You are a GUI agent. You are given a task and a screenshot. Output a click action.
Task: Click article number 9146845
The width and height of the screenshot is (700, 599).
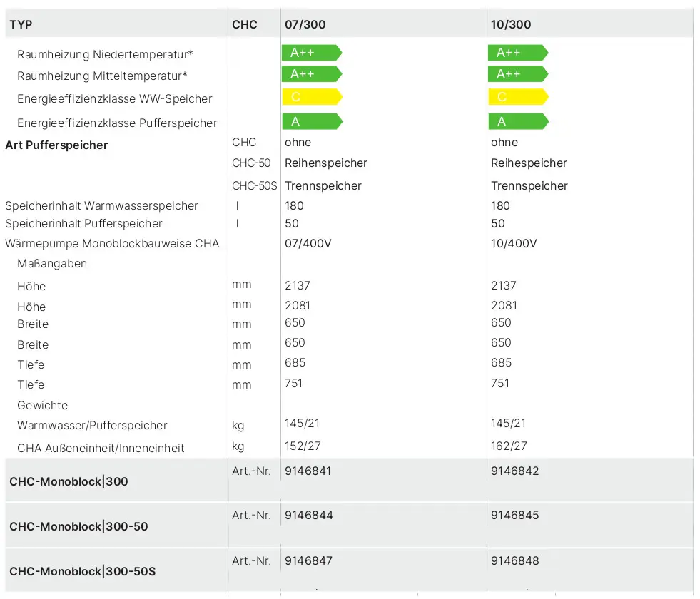(514, 515)
